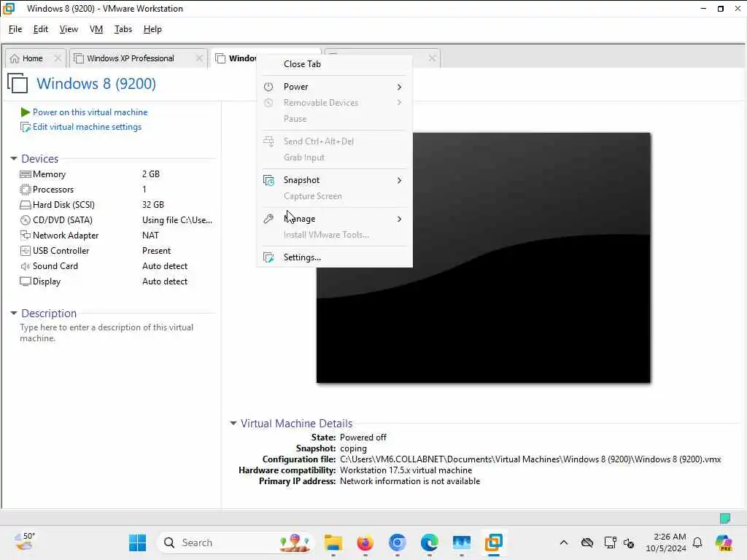Click the Hard Disk value 32 GB
The image size is (747, 560).
[153, 205]
